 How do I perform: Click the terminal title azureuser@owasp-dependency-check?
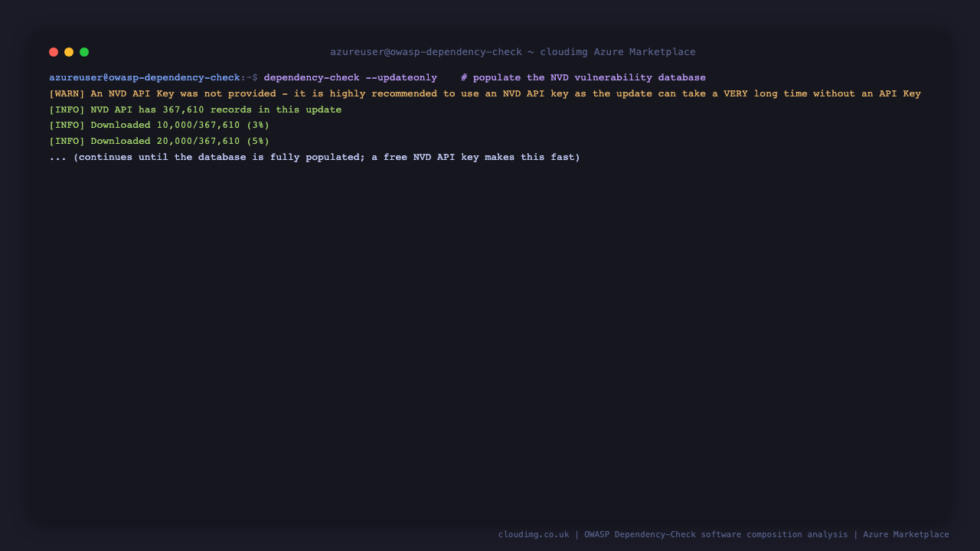pyautogui.click(x=513, y=52)
